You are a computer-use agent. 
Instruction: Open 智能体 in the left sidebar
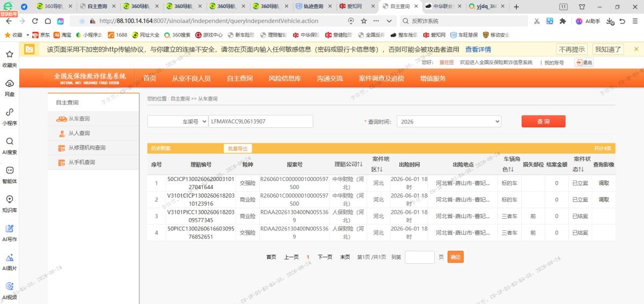pyautogui.click(x=10, y=175)
